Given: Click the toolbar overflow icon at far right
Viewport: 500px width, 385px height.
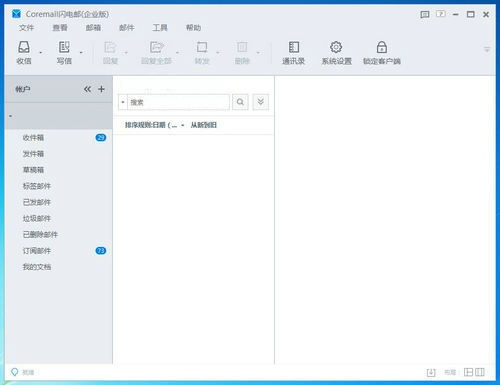Looking at the screenshot, I should [487, 50].
